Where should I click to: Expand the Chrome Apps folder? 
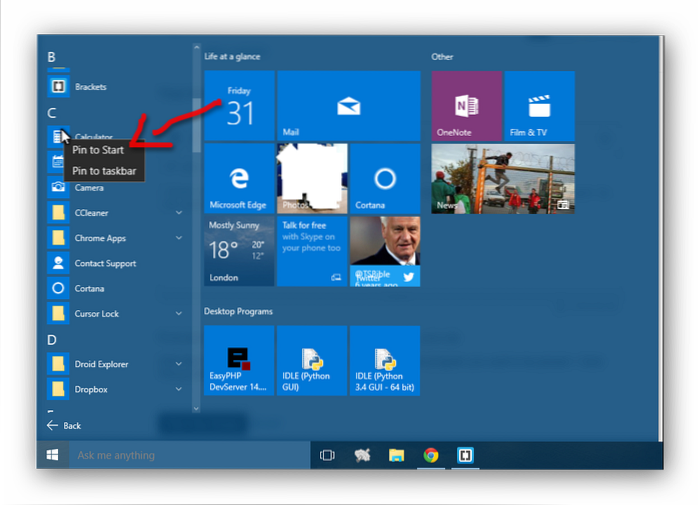(179, 238)
